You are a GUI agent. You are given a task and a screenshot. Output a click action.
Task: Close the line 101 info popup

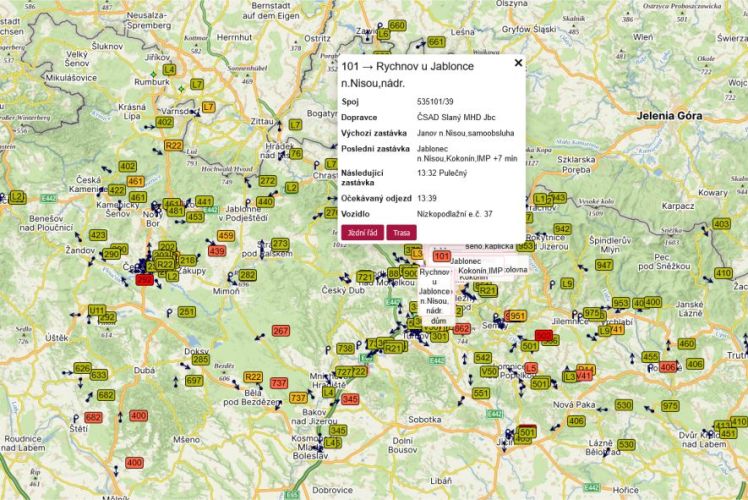click(x=518, y=62)
